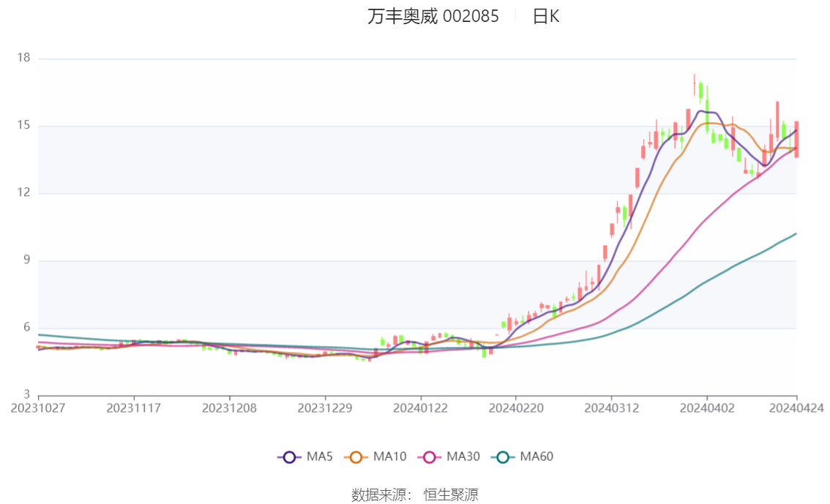Image resolution: width=830 pixels, height=504 pixels.
Task: Toggle the MA5 legend series
Action: tap(305, 456)
